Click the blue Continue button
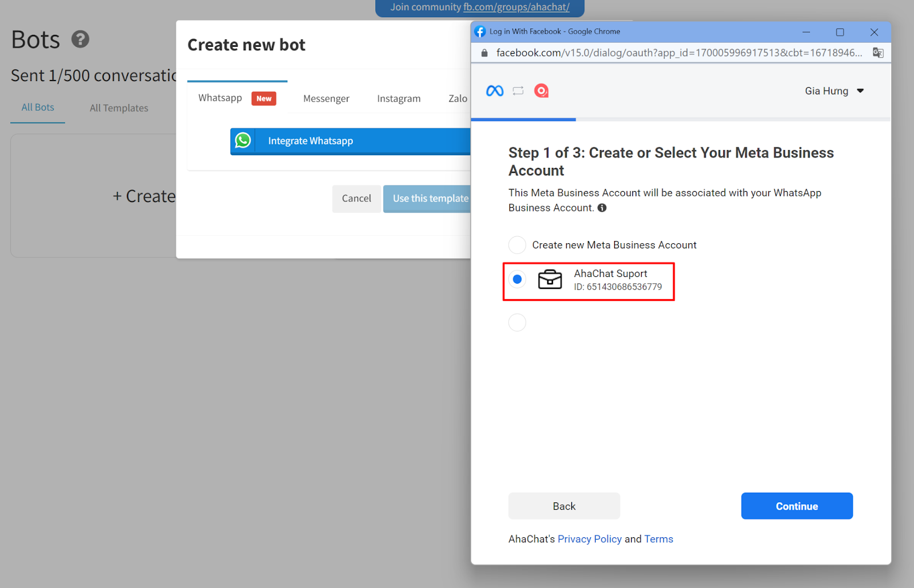This screenshot has width=914, height=588. click(x=797, y=506)
